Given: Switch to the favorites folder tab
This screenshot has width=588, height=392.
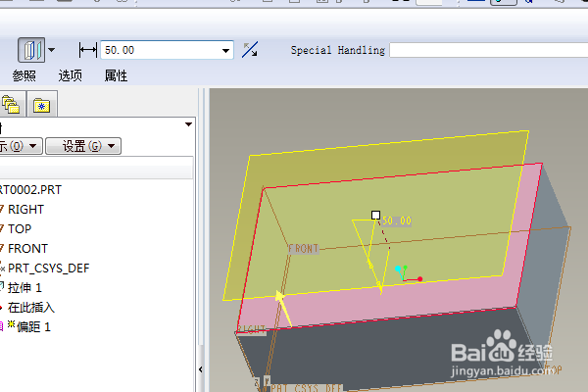Looking at the screenshot, I should coord(41,104).
